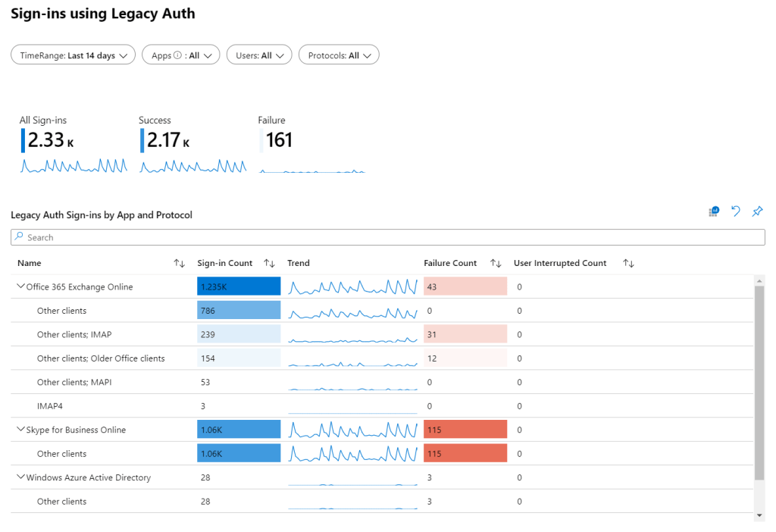Open the Protocols filter dropdown
This screenshot has width=776, height=532.
[339, 55]
